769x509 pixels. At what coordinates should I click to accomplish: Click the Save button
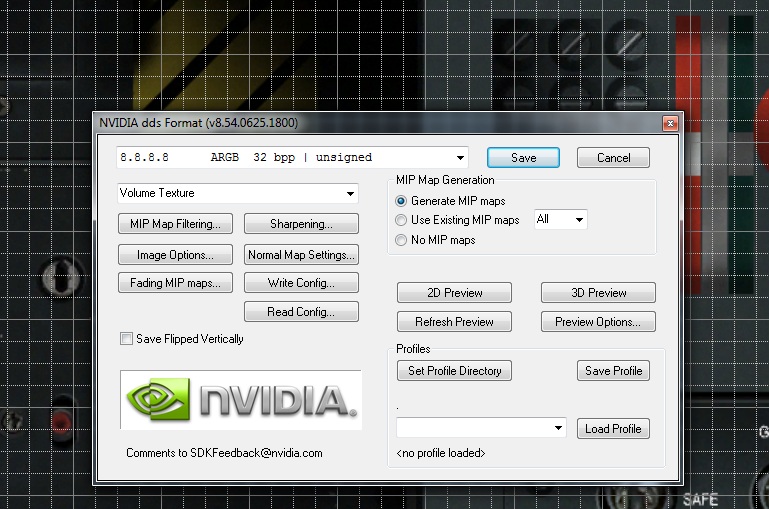[523, 158]
